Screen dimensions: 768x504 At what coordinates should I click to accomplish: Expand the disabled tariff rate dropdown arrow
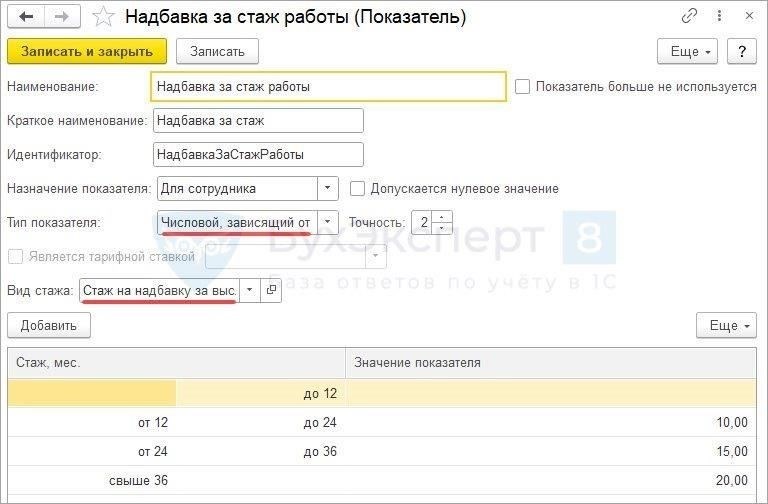coord(376,256)
